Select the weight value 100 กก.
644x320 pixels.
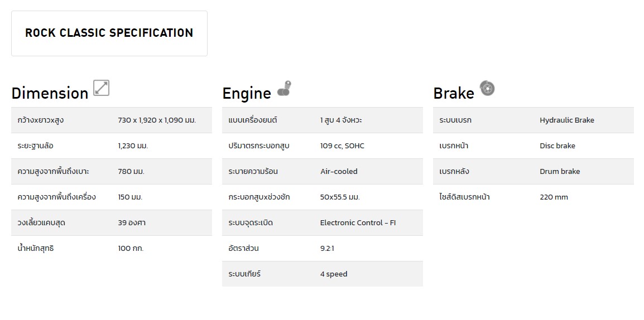tap(131, 248)
